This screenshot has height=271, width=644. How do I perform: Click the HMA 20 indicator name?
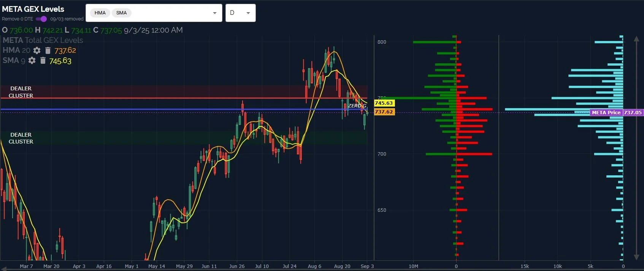click(16, 50)
